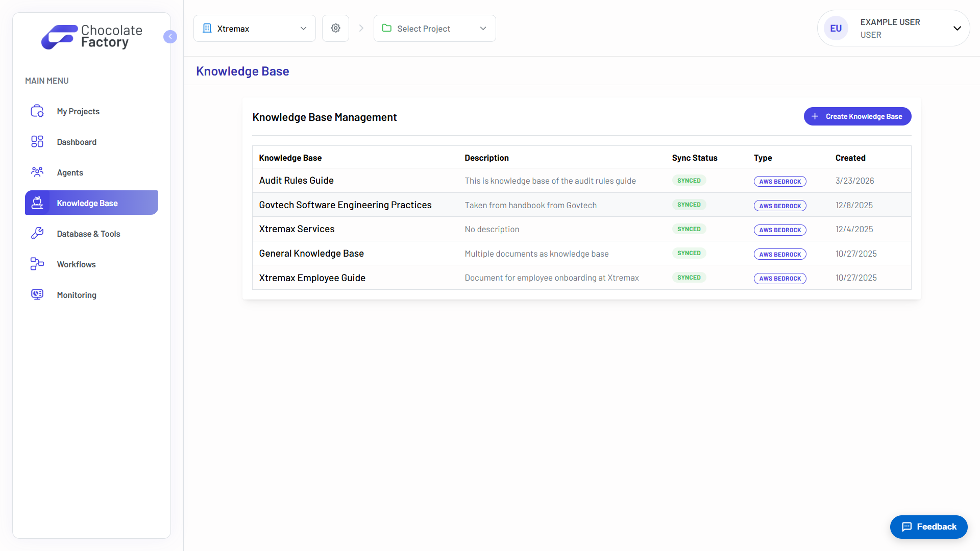Collapse the sidebar with the arrow button
This screenshot has width=980, height=551.
pyautogui.click(x=170, y=37)
